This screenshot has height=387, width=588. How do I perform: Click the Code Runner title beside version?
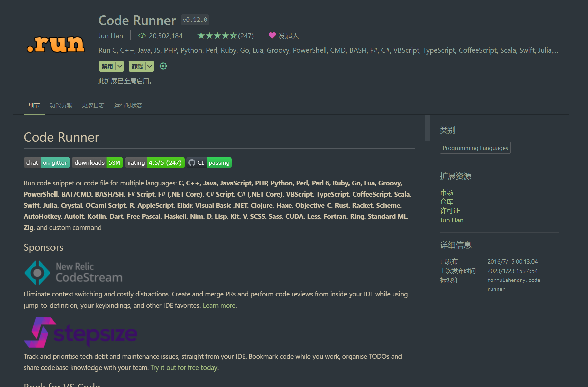tap(137, 20)
